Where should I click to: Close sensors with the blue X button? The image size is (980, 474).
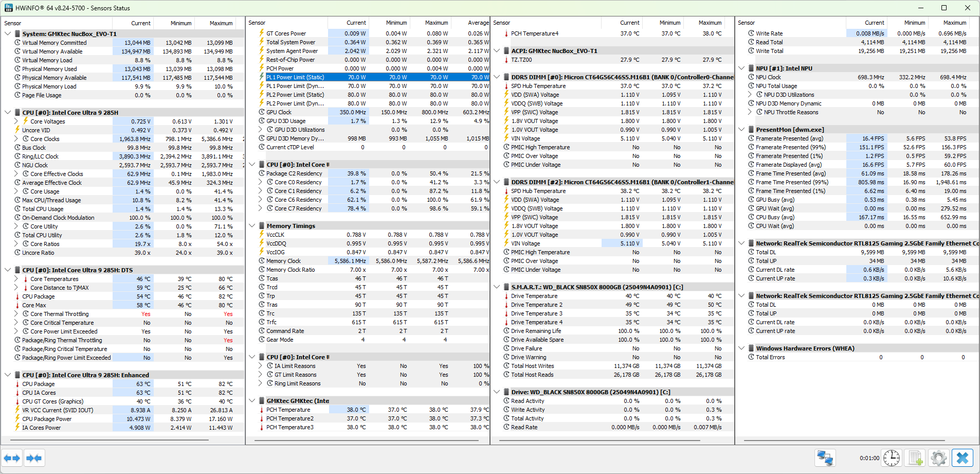962,458
